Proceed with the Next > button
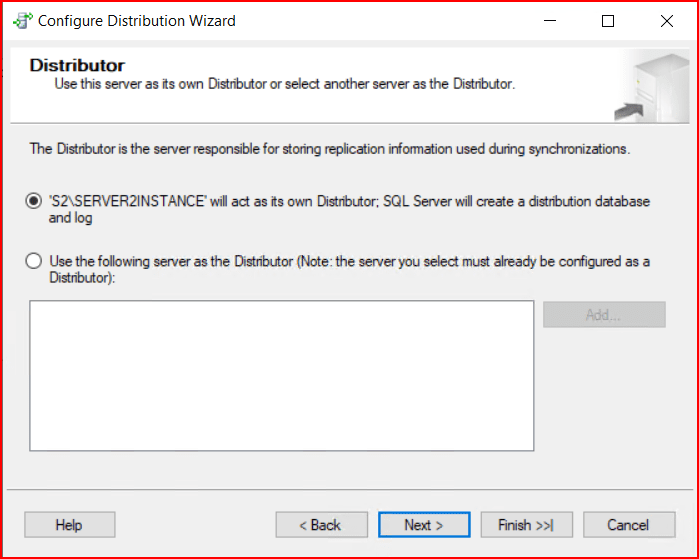Viewport: 699px width, 559px height. pyautogui.click(x=424, y=525)
